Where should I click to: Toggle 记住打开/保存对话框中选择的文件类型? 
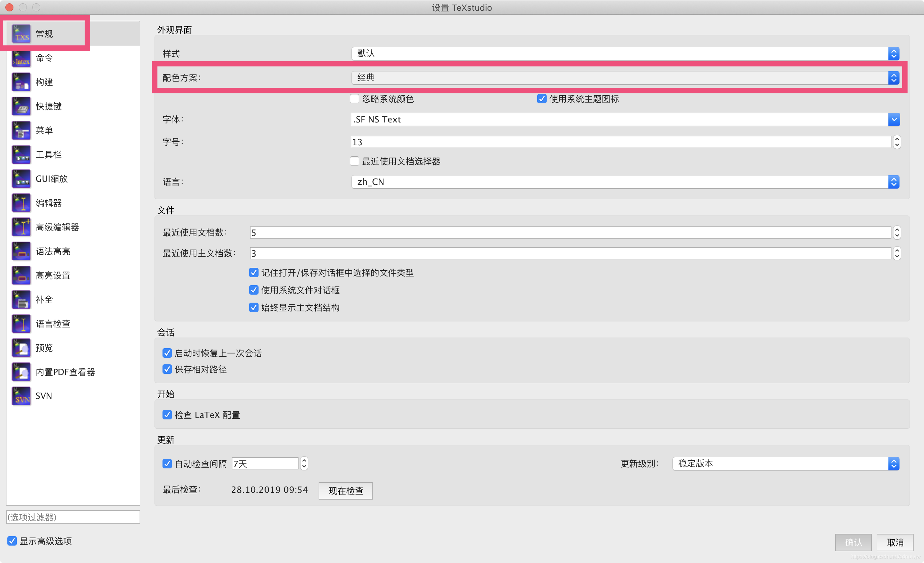254,272
